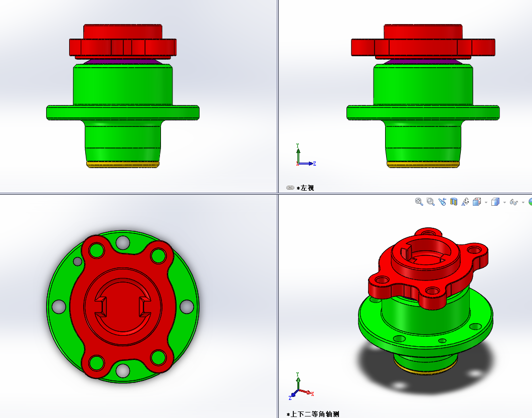Image resolution: width=532 pixels, height=418 pixels.
Task: Click the Zoom to Fit magnifier icon
Action: tap(419, 202)
